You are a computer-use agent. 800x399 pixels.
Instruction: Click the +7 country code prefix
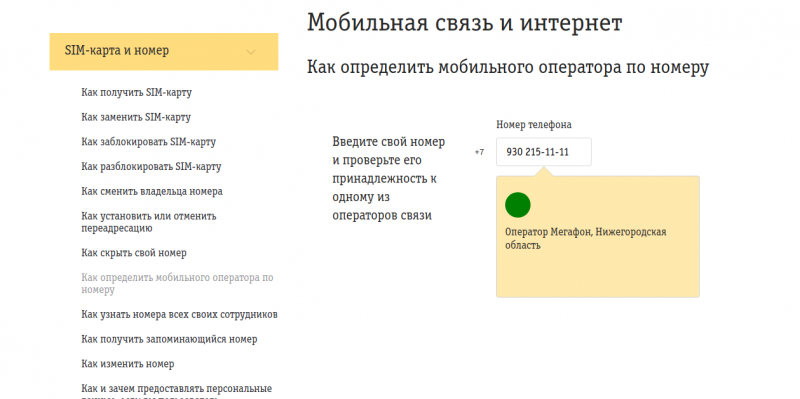coord(479,152)
